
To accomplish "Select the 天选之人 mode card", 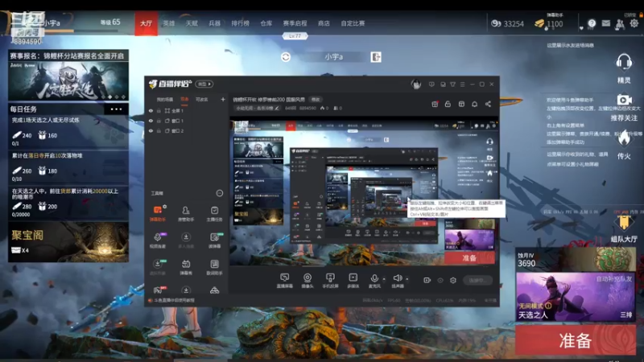I will 576,297.
